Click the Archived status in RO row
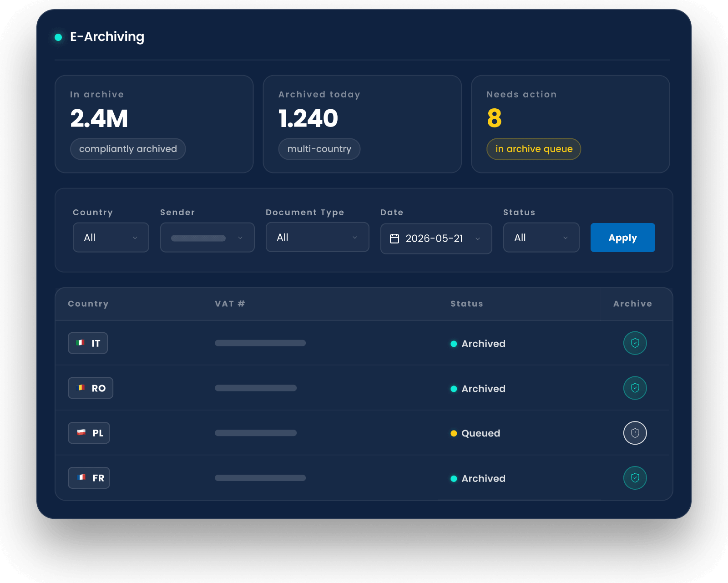 (478, 389)
